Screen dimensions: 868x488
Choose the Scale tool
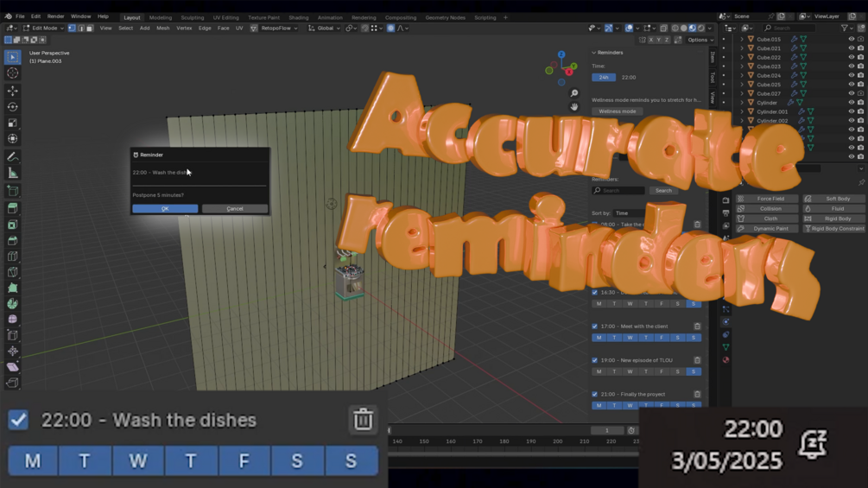click(13, 123)
